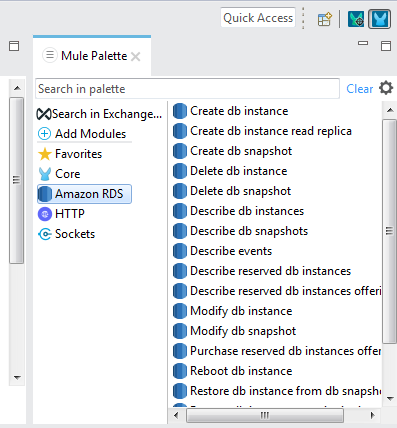Select the HTTP module category
Screen dimensions: 397x428
(x=61, y=214)
